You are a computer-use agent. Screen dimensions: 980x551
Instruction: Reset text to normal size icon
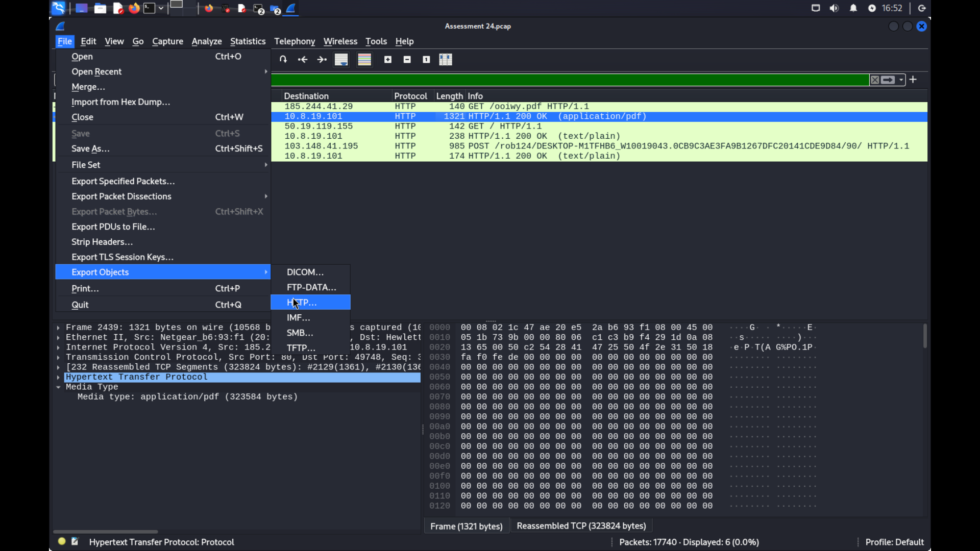[x=426, y=59]
